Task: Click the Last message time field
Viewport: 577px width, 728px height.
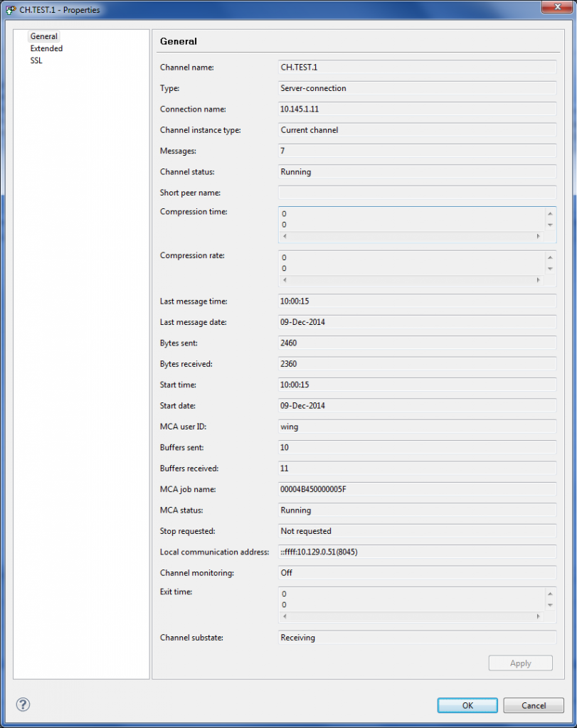Action: pyautogui.click(x=417, y=301)
